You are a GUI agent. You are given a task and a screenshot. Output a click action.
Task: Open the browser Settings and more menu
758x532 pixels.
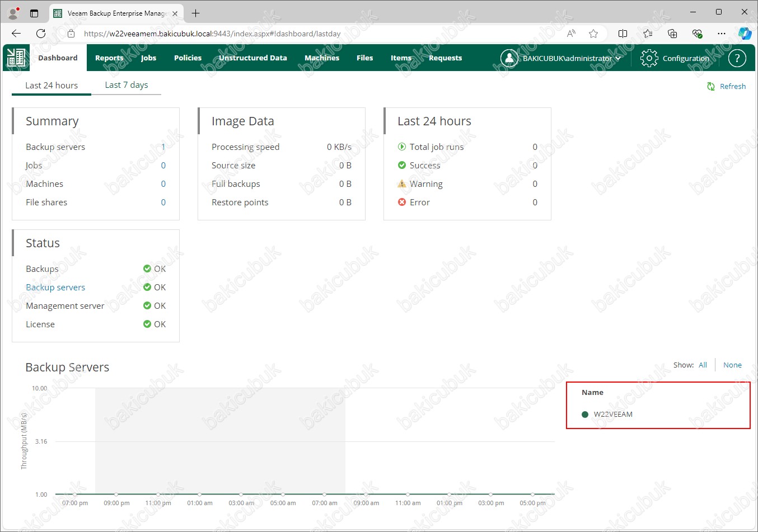722,34
